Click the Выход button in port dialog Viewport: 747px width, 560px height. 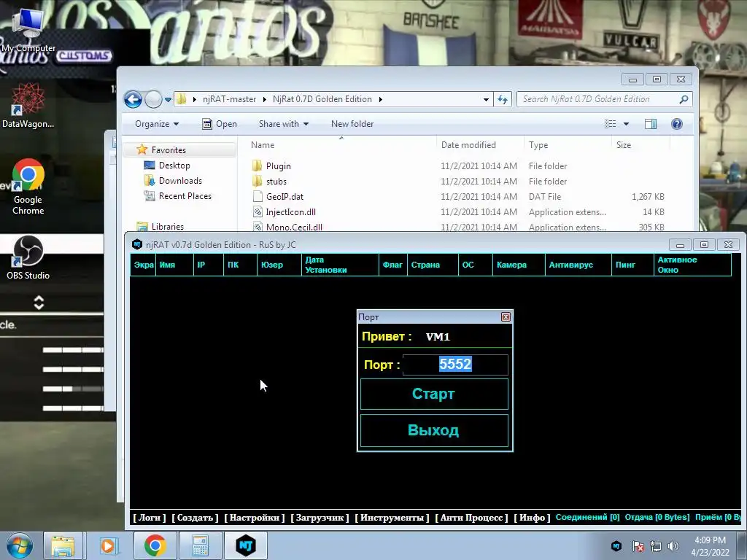434,430
